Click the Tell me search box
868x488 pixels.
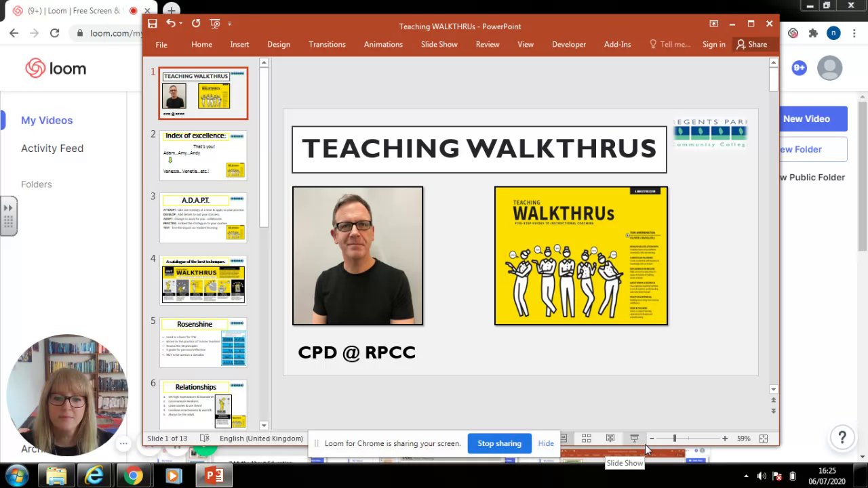pyautogui.click(x=670, y=44)
